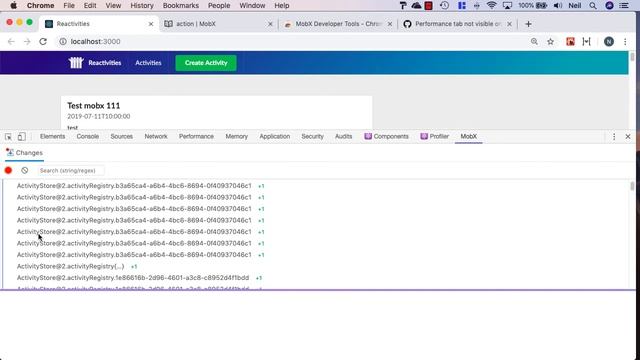Image resolution: width=640 pixels, height=360 pixels.
Task: Reload the page
Action: 43,42
